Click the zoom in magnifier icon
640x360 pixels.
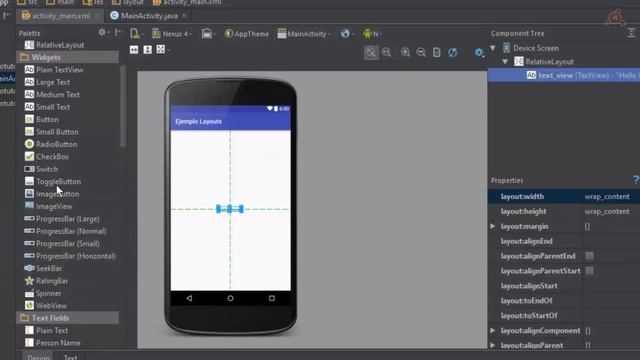405,52
